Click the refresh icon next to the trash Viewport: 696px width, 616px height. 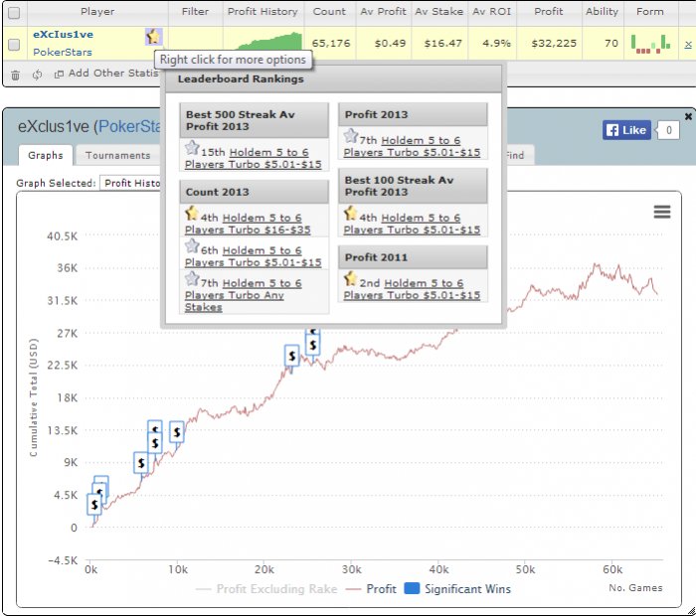click(x=38, y=75)
